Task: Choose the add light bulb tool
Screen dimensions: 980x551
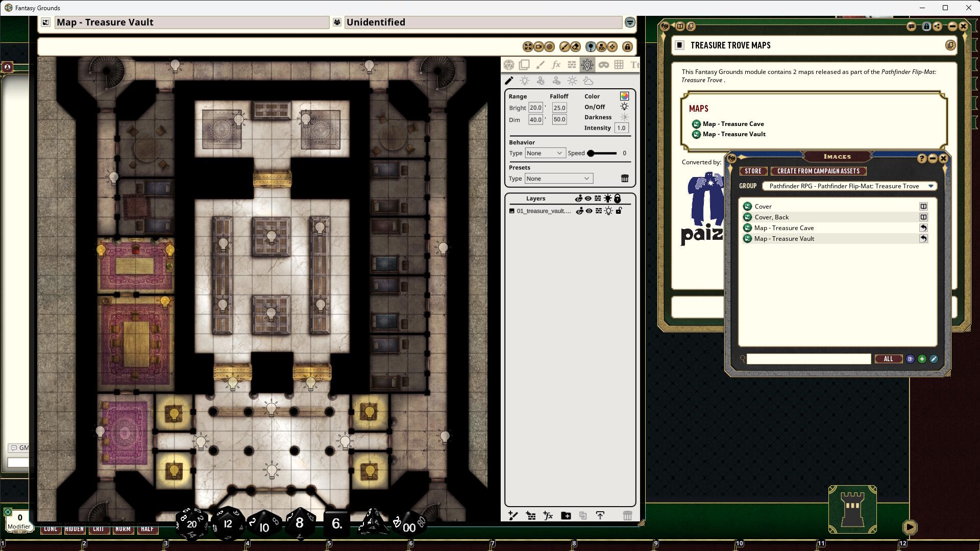Action: tap(525, 81)
